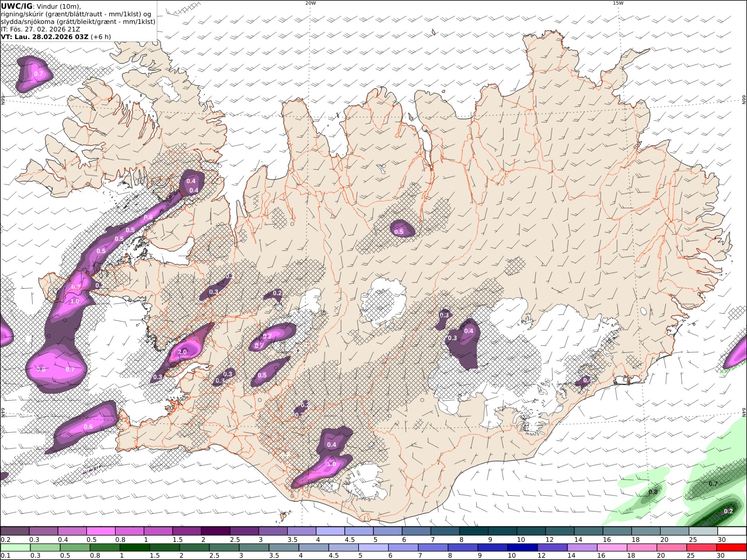Click the '(+6 h)' forecast offset text
Image resolution: width=747 pixels, height=560 pixels.
pos(101,37)
